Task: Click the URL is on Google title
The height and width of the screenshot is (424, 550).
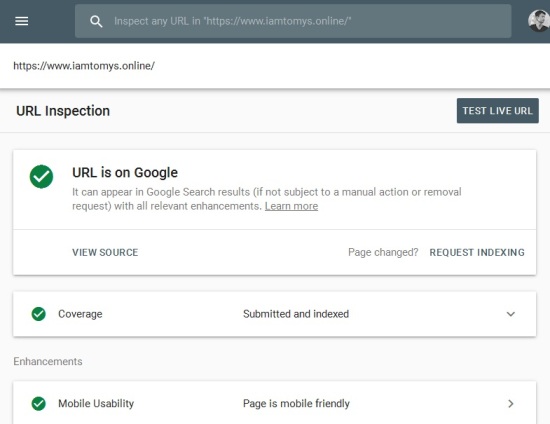Action: tap(125, 173)
